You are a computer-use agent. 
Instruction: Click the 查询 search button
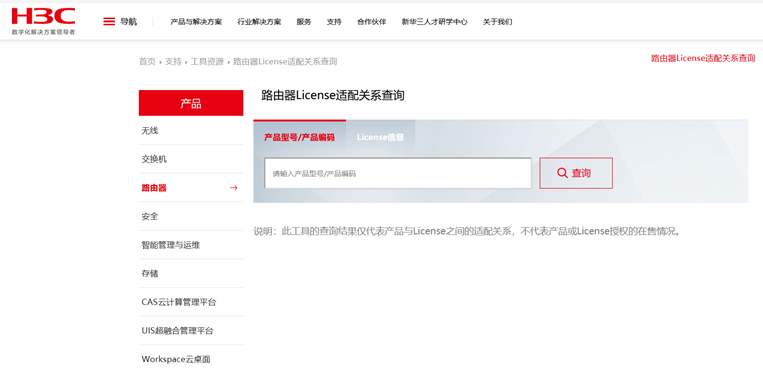click(x=576, y=173)
